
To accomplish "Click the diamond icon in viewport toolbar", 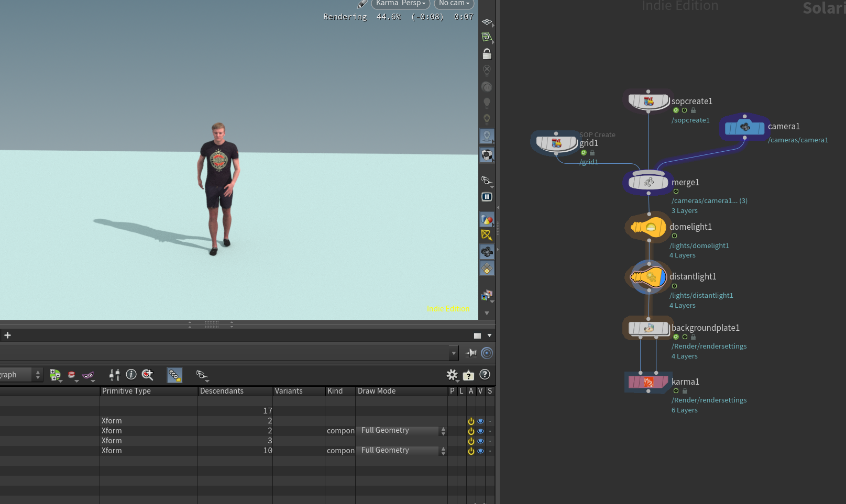I will pos(487,268).
